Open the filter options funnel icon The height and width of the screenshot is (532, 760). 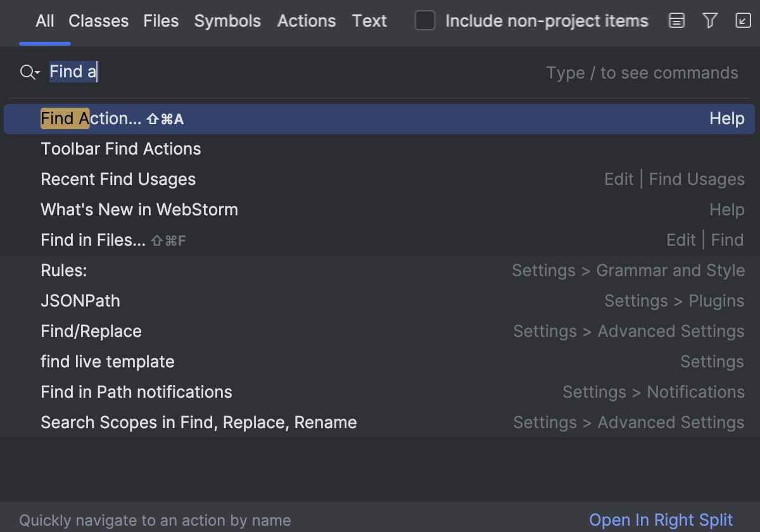pos(709,20)
